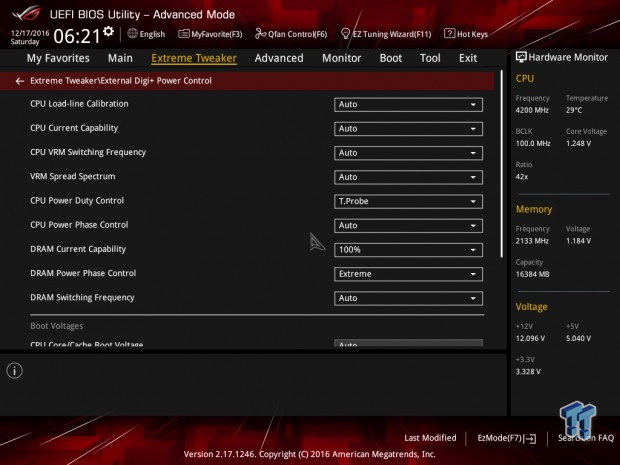620x465 pixels.
Task: Switch to Main tab
Action: click(120, 58)
